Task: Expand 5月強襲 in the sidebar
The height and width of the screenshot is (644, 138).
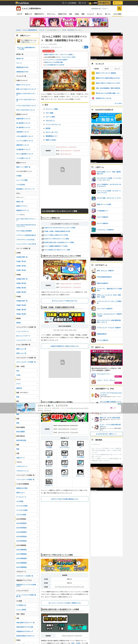Action: pyautogui.click(x=27, y=176)
